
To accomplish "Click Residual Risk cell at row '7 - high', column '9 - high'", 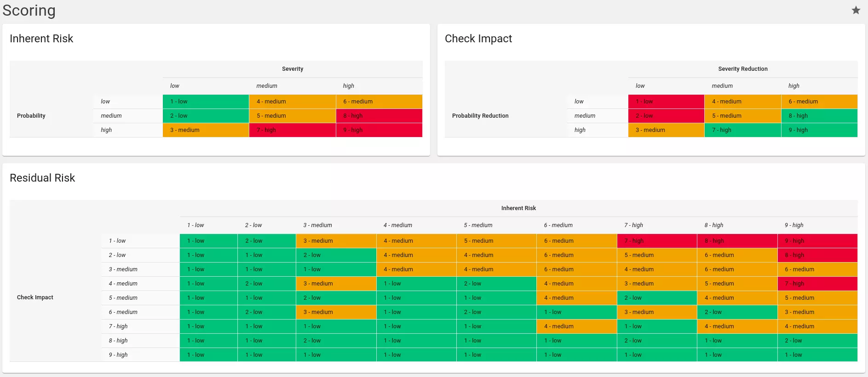I will (x=817, y=326).
